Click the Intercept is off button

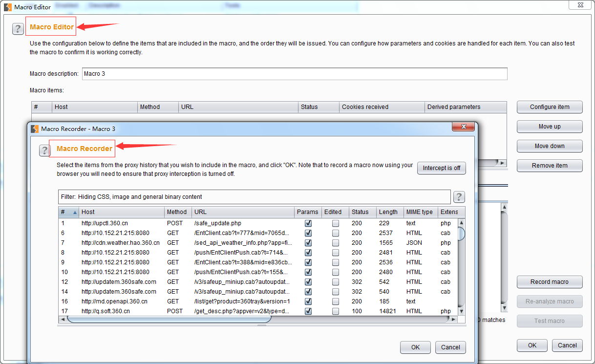[441, 168]
